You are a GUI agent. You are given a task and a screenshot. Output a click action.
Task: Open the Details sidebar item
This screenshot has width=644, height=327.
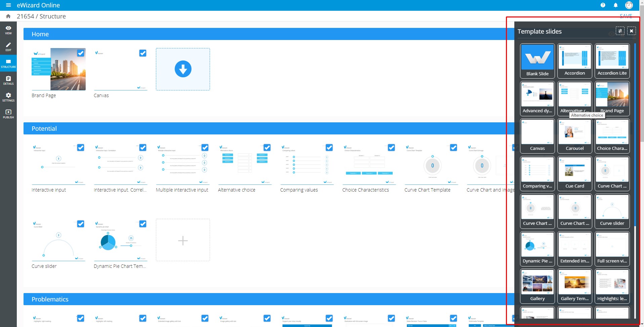(8, 80)
